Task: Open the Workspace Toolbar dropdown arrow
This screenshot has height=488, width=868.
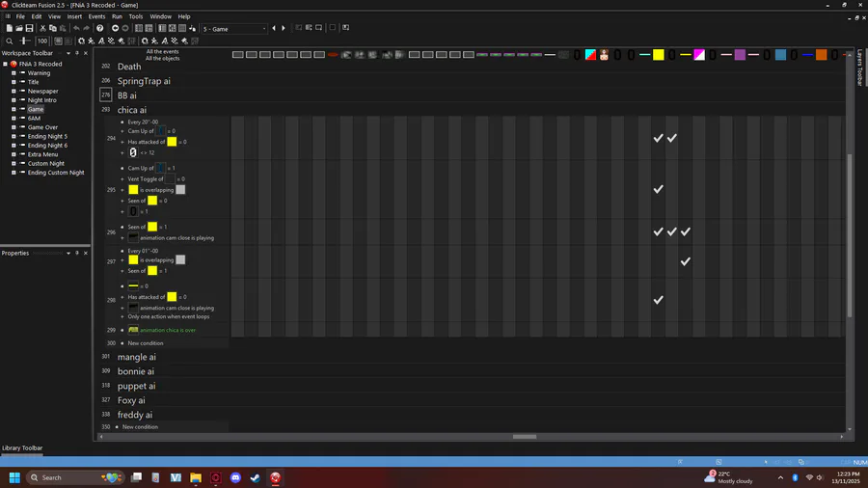Action: (x=68, y=53)
